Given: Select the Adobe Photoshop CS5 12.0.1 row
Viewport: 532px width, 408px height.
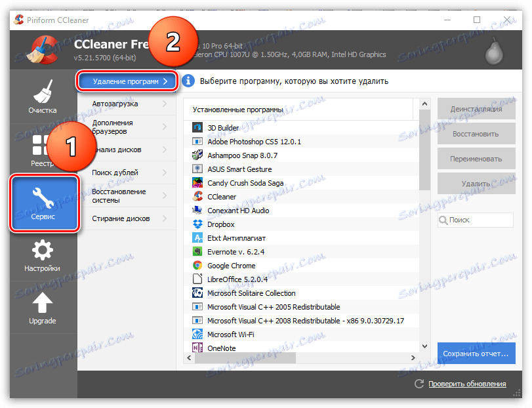Looking at the screenshot, I should [x=302, y=142].
